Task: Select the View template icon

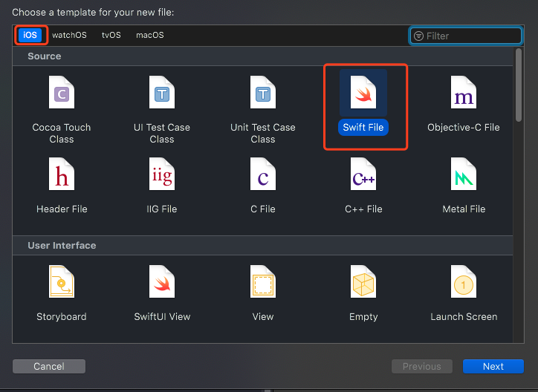Action: (263, 281)
